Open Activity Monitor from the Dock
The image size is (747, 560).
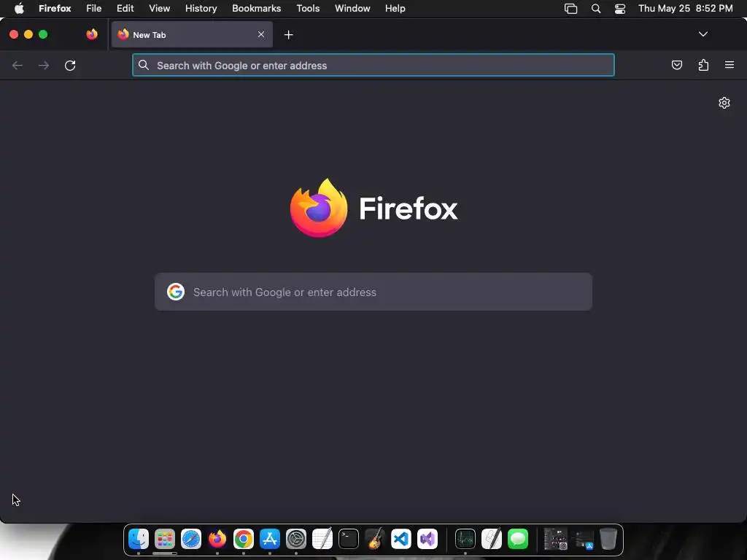[x=465, y=539]
